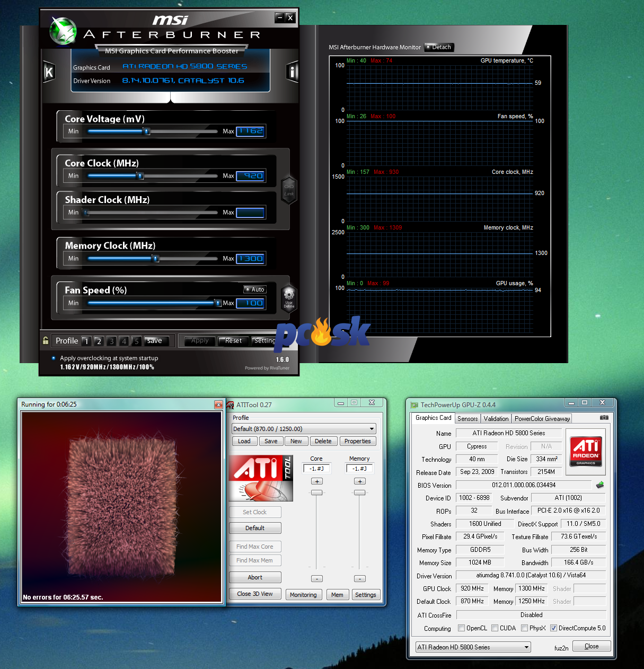Click the Mem button in ATITool
Viewport: 644px width, 669px height.
337,595
